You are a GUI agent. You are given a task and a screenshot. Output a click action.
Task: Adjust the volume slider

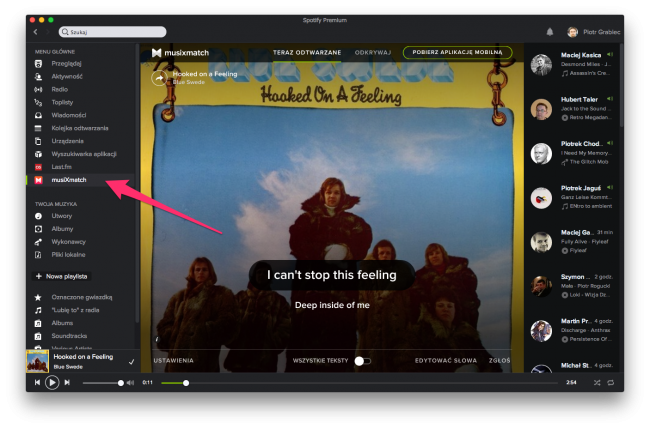coord(103,383)
